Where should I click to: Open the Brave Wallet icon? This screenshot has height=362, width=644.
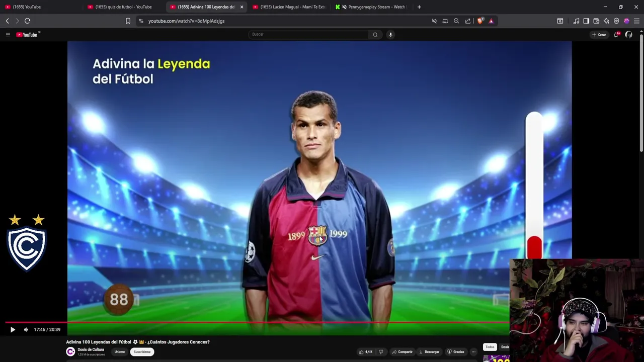(596, 21)
